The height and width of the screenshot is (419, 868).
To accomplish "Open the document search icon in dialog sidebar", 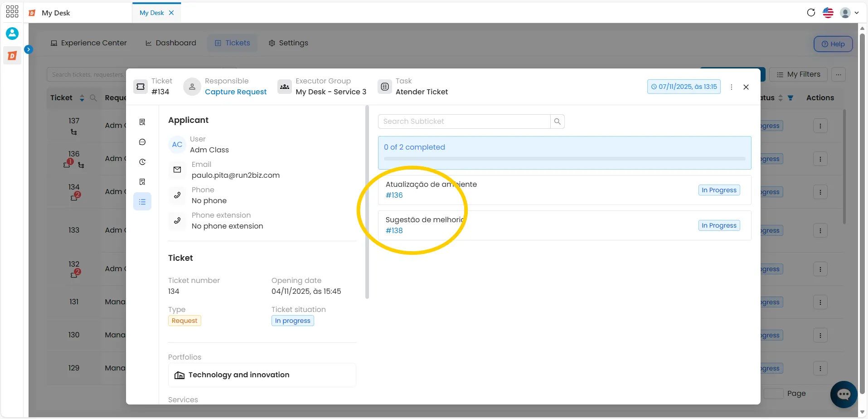I will click(142, 182).
